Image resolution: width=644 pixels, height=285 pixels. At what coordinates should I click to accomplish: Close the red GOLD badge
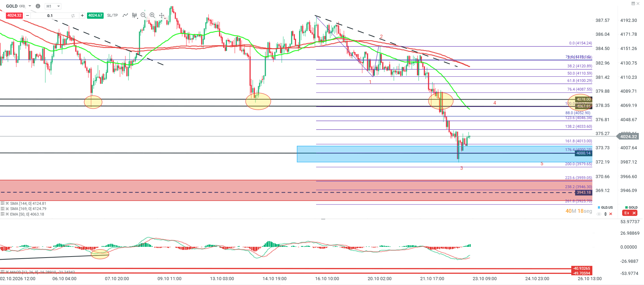[x=634, y=213]
